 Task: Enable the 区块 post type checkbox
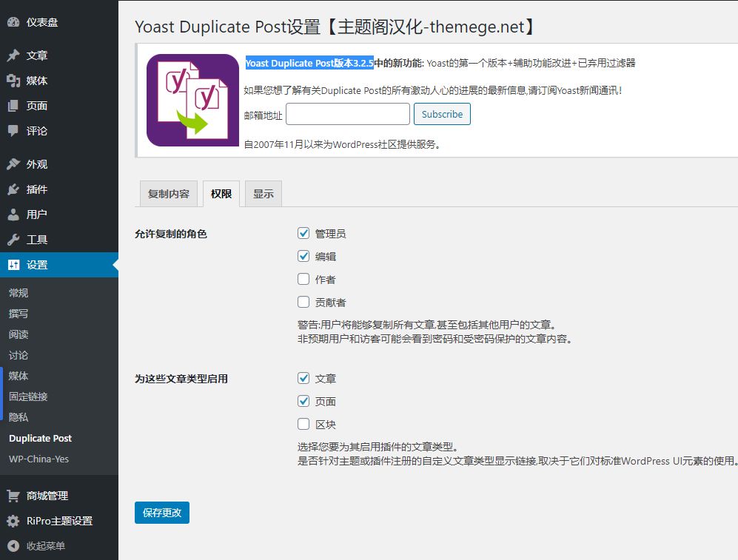click(303, 424)
